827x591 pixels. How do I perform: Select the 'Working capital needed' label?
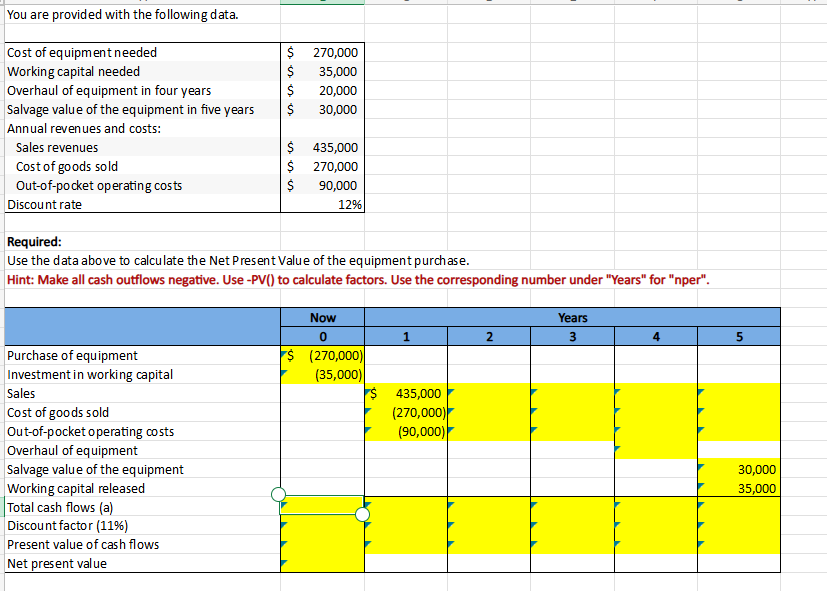click(x=142, y=72)
